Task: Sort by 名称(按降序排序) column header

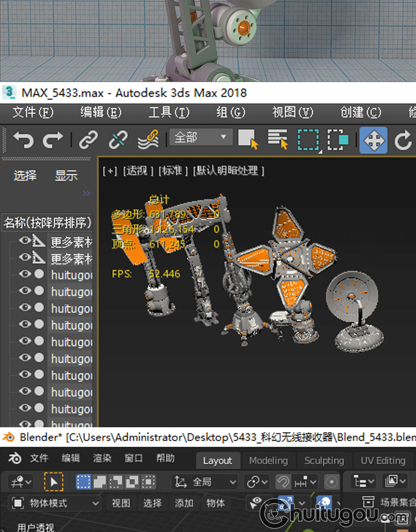Action: pyautogui.click(x=47, y=222)
